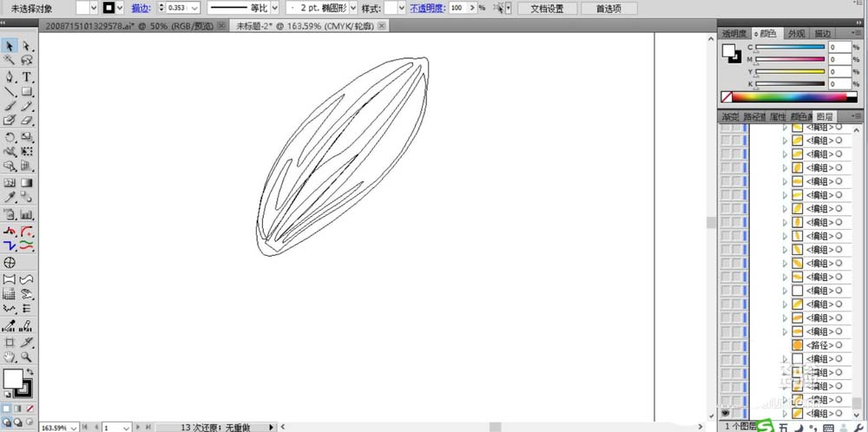This screenshot has height=432, width=868.
Task: Adjust the C cyan slider
Action: [790, 49]
